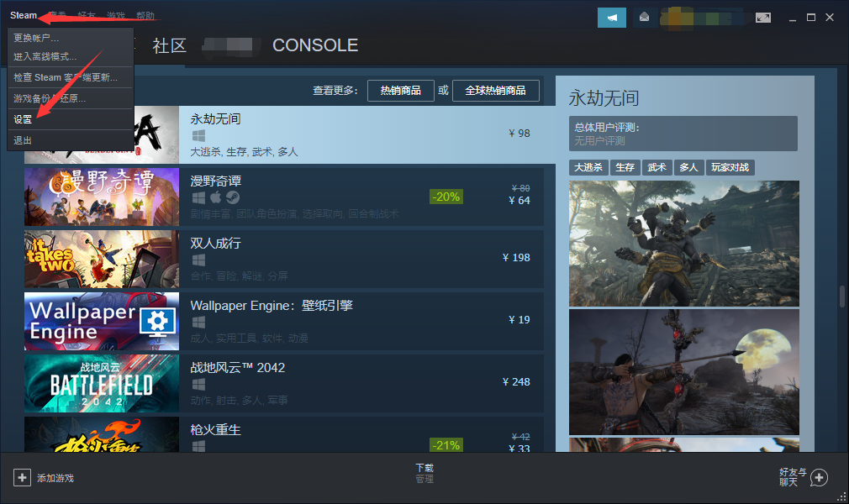Open the archer and moon screenshot
This screenshot has width=849, height=504.
point(684,372)
